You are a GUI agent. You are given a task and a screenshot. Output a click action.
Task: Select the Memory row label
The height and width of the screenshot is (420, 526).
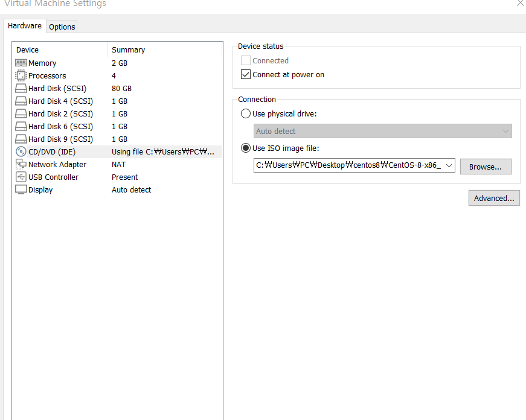point(42,63)
